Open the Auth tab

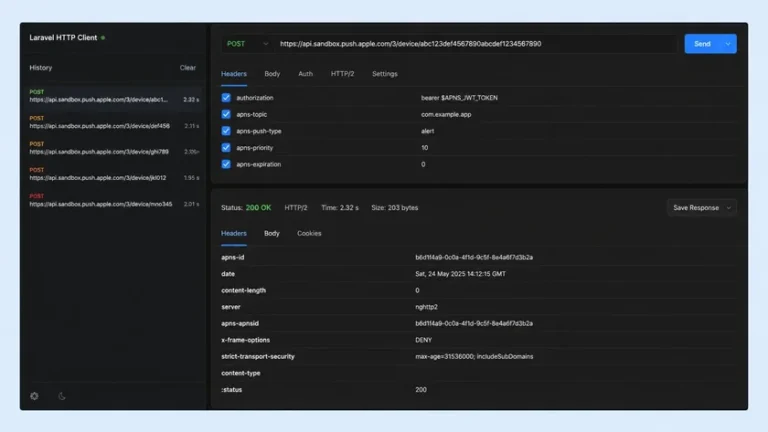[305, 74]
